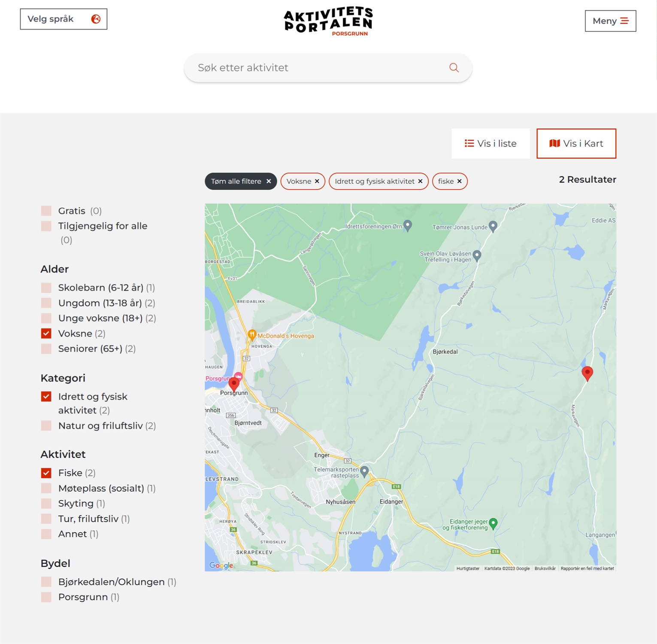Remove the fiske filter chip
This screenshot has height=644, width=657.
pyautogui.click(x=460, y=181)
